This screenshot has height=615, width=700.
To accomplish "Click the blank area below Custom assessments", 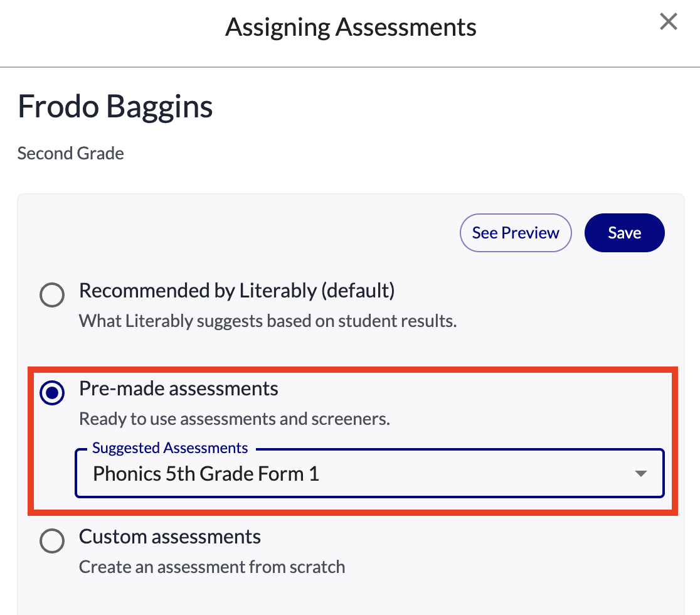I will pyautogui.click(x=351, y=596).
